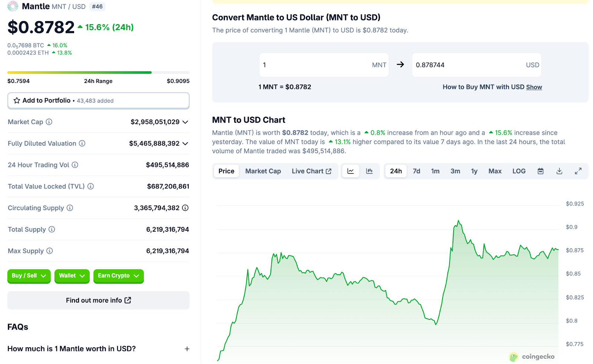Image resolution: width=593 pixels, height=364 pixels.
Task: Click the 'MNT to USD Chart' heading
Action: (x=249, y=120)
